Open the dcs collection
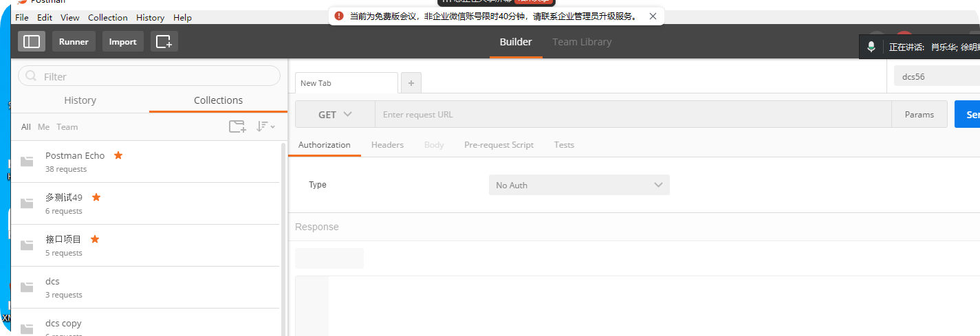The height and width of the screenshot is (336, 980). pyautogui.click(x=145, y=287)
